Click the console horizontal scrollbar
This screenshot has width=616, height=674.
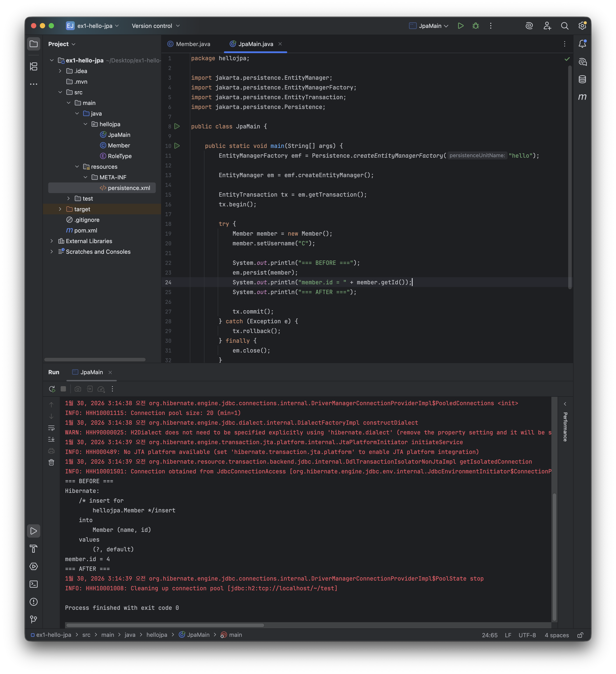tap(165, 625)
